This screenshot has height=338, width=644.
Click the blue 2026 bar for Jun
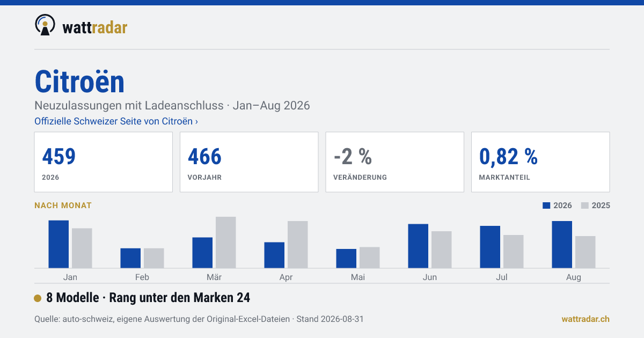[x=418, y=246]
